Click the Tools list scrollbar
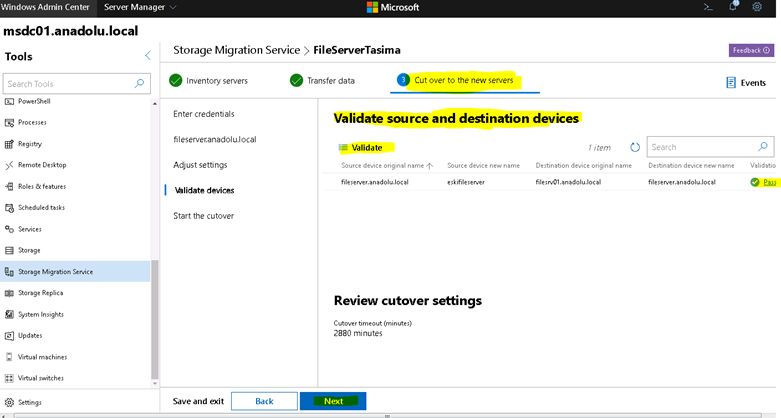Screen dimensions: 781x418 point(154,319)
